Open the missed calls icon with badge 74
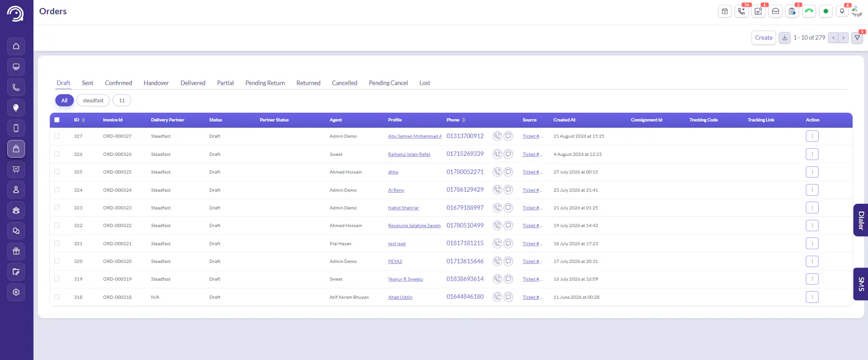 pos(742,11)
